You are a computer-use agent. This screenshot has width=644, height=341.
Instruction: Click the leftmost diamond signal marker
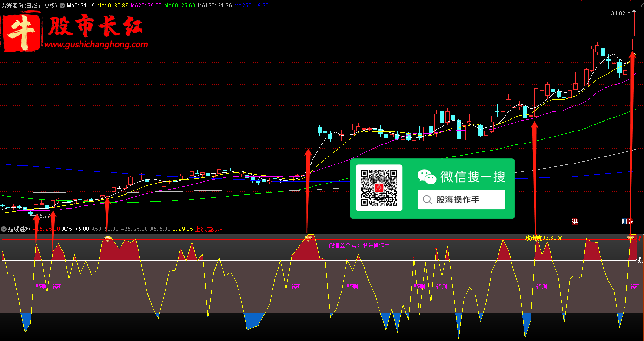coord(107,238)
